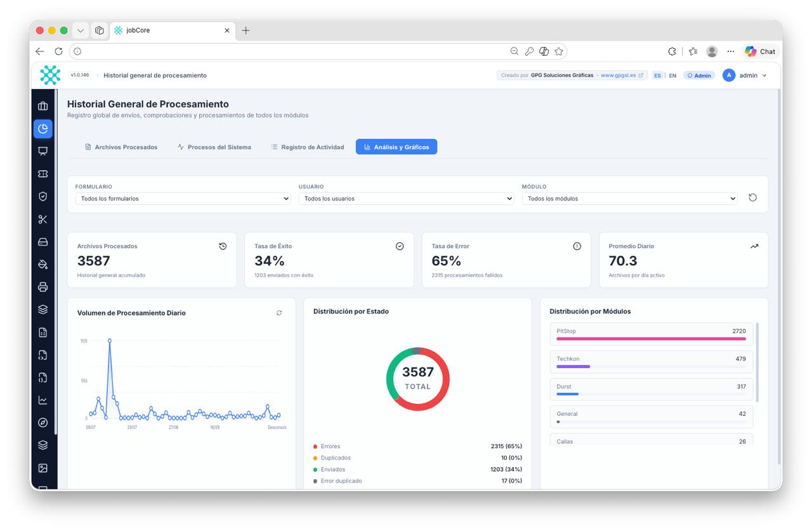Click the Admin role badge
Viewport: 812px width, 530px height.
click(699, 76)
